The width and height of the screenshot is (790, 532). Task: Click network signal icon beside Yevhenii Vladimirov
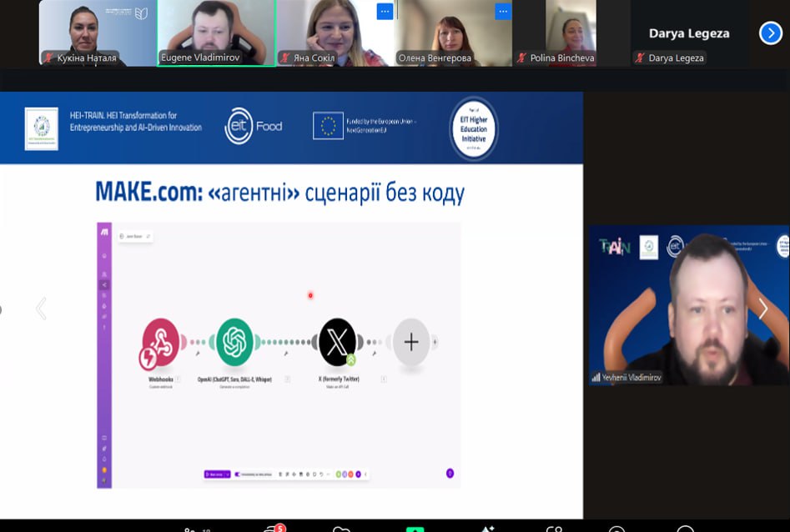(x=596, y=377)
